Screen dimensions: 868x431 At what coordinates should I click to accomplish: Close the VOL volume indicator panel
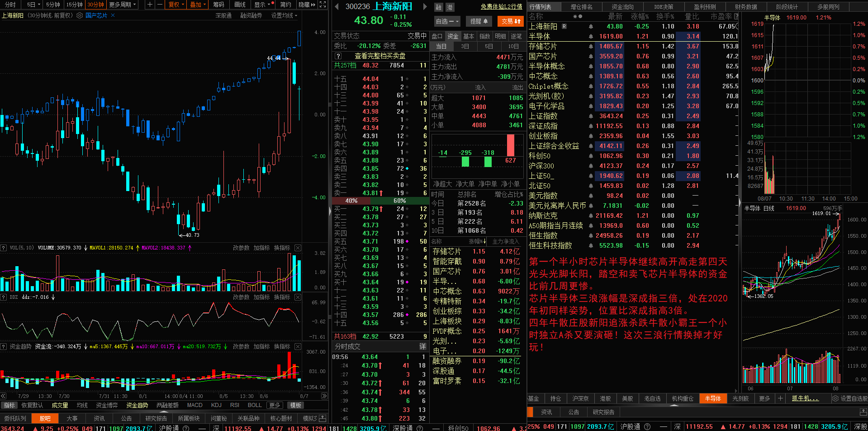(298, 248)
